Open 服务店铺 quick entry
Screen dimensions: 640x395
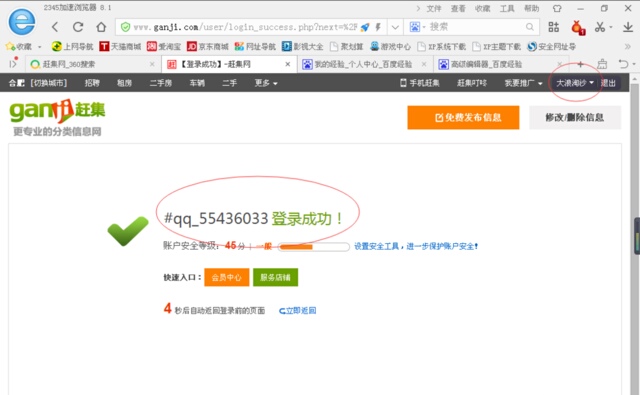276,277
